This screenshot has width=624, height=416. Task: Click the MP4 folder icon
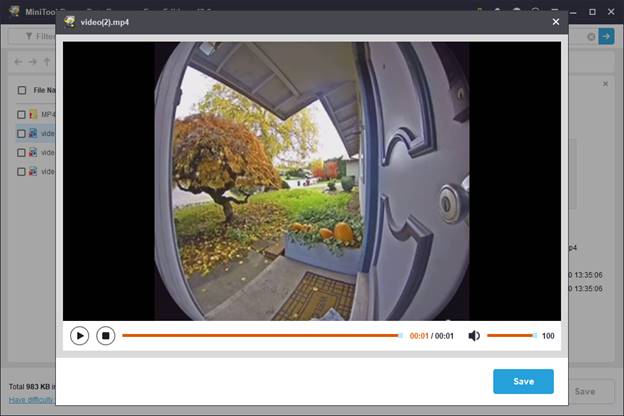(x=33, y=115)
